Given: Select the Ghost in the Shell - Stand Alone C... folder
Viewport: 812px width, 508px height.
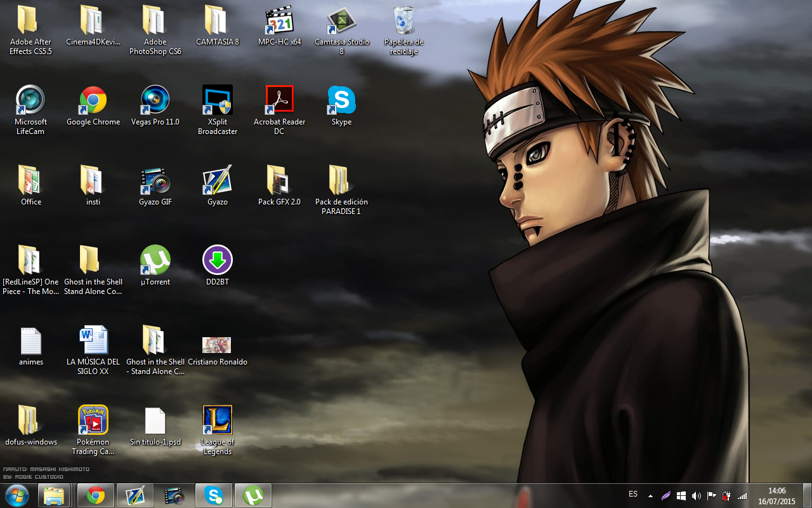Looking at the screenshot, I should (x=155, y=350).
